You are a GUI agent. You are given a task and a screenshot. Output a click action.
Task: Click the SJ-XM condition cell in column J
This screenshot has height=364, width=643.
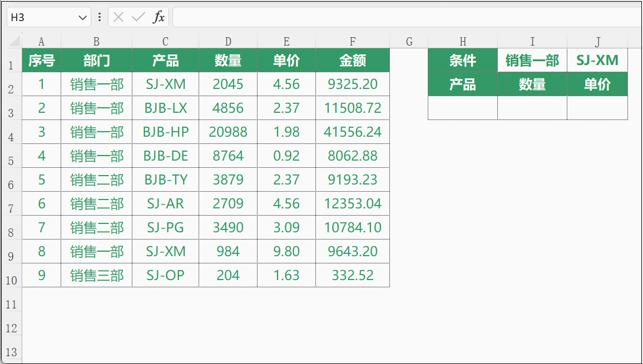(597, 60)
